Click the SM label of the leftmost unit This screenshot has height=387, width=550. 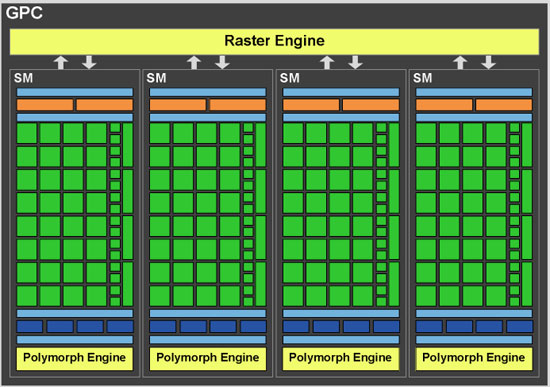pos(24,78)
